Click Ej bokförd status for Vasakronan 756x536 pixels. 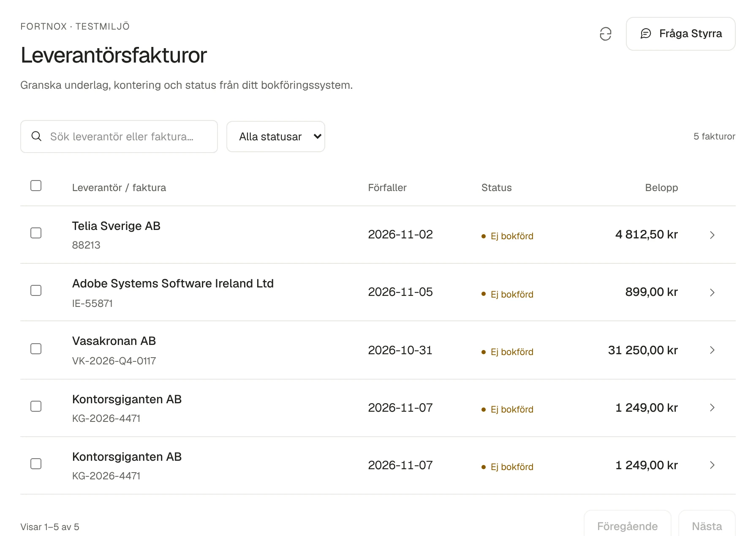pos(507,352)
